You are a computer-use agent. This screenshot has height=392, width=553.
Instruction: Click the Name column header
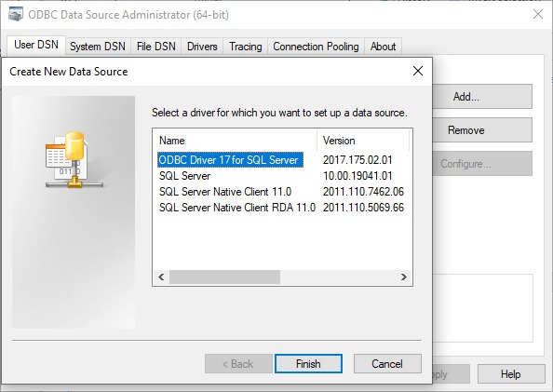pyautogui.click(x=236, y=141)
